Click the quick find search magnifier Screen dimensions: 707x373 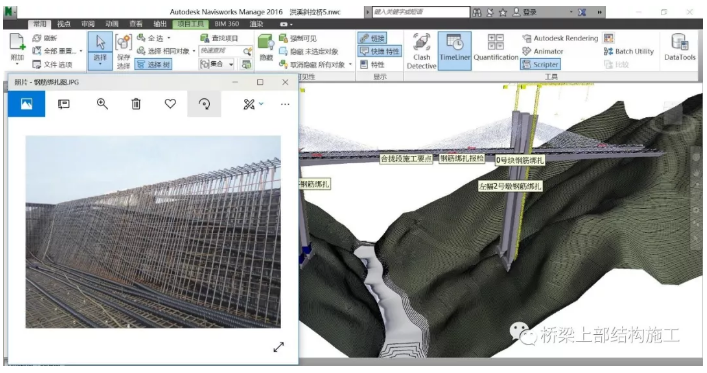[247, 51]
